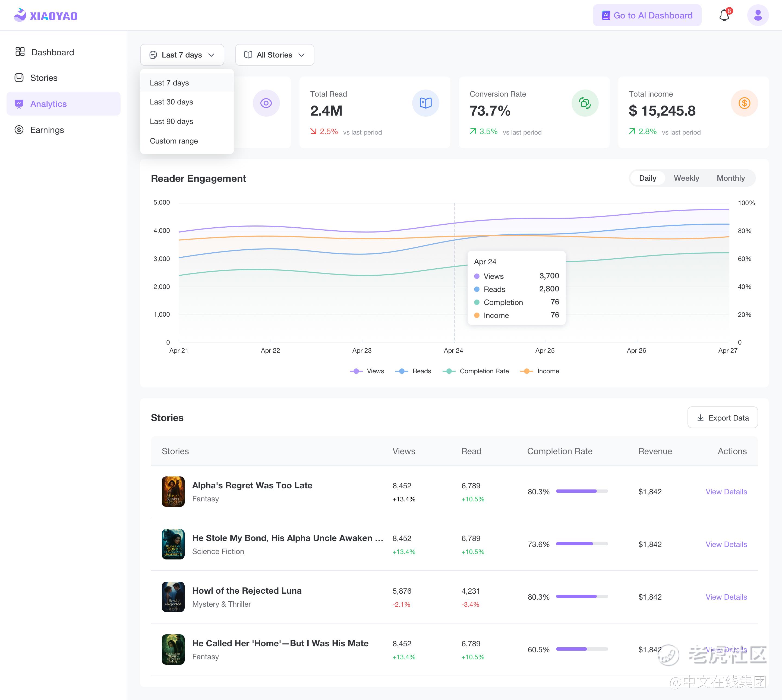
Task: Collapse the Last 7 days dropdown
Action: coord(182,55)
